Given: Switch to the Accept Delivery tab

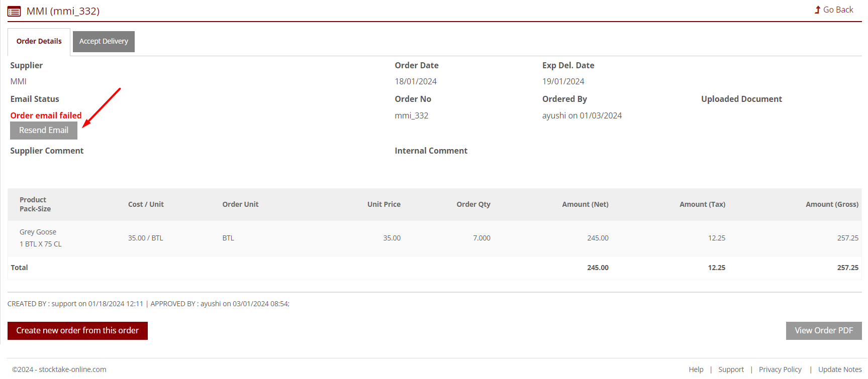Looking at the screenshot, I should [x=104, y=41].
